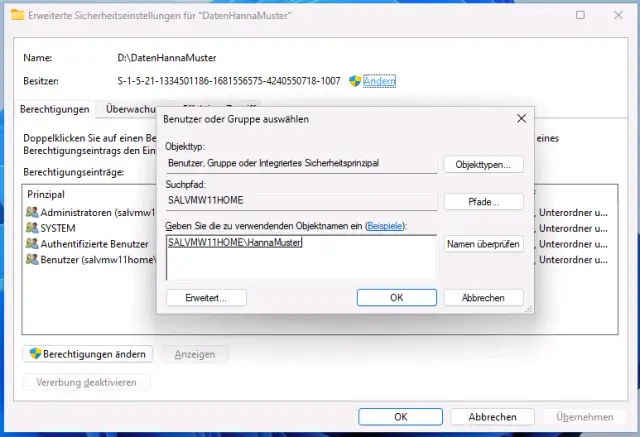Click the Suchpfad field SALVMW11HOME
This screenshot has height=437, width=640.
click(x=301, y=200)
